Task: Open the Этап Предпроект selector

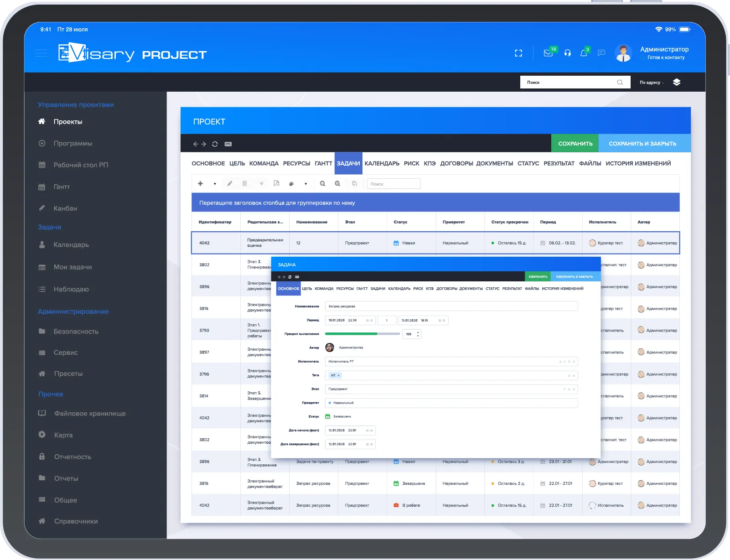Action: (451, 389)
